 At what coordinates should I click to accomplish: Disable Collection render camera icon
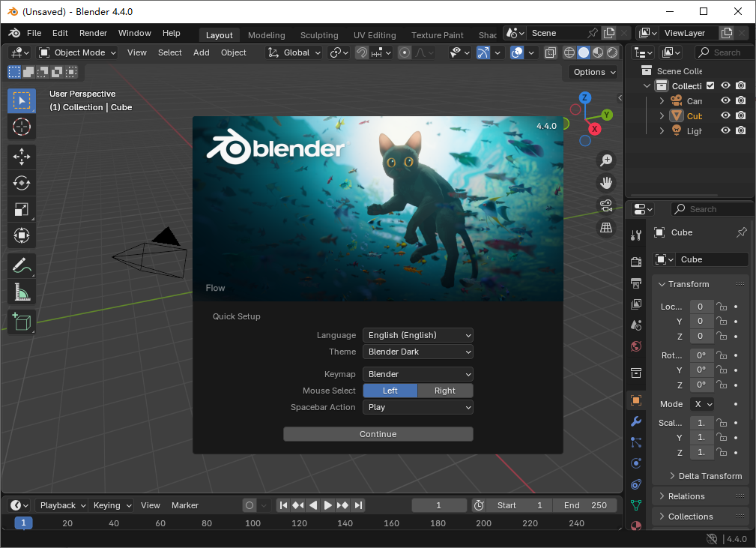click(740, 85)
